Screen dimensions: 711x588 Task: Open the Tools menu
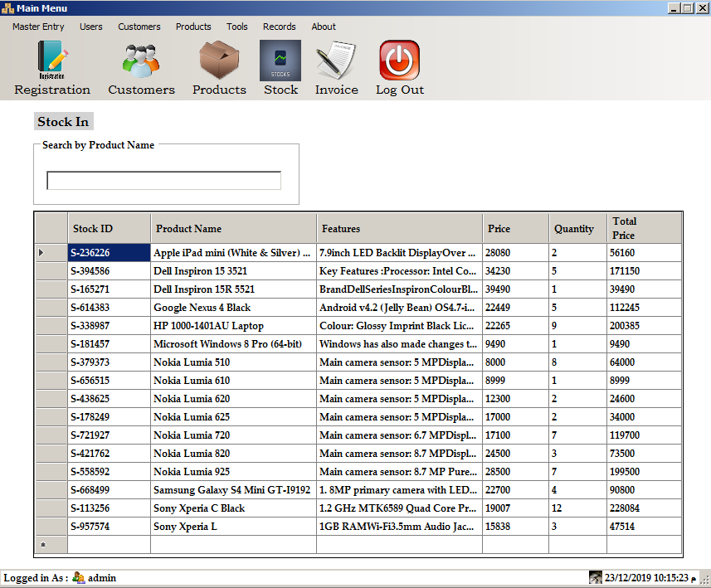[x=237, y=27]
